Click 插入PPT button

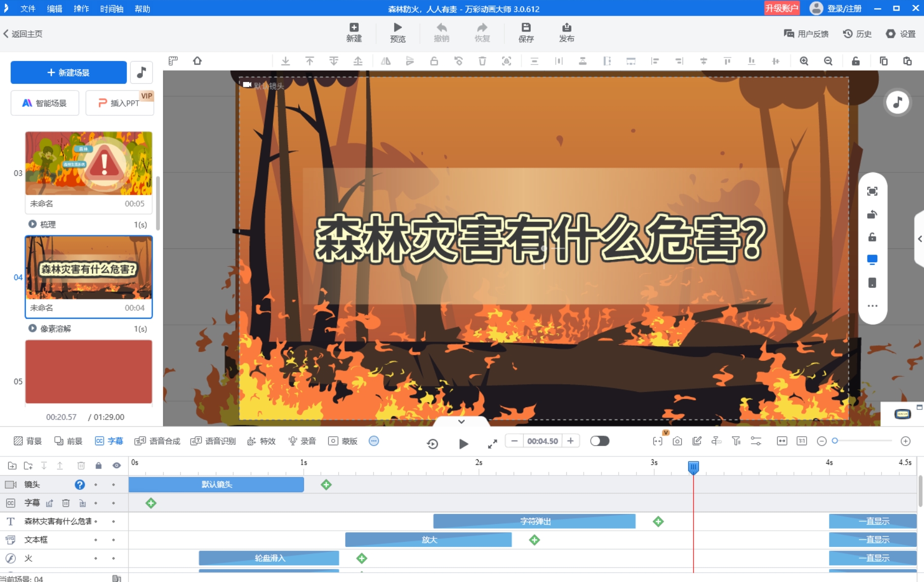tap(120, 103)
